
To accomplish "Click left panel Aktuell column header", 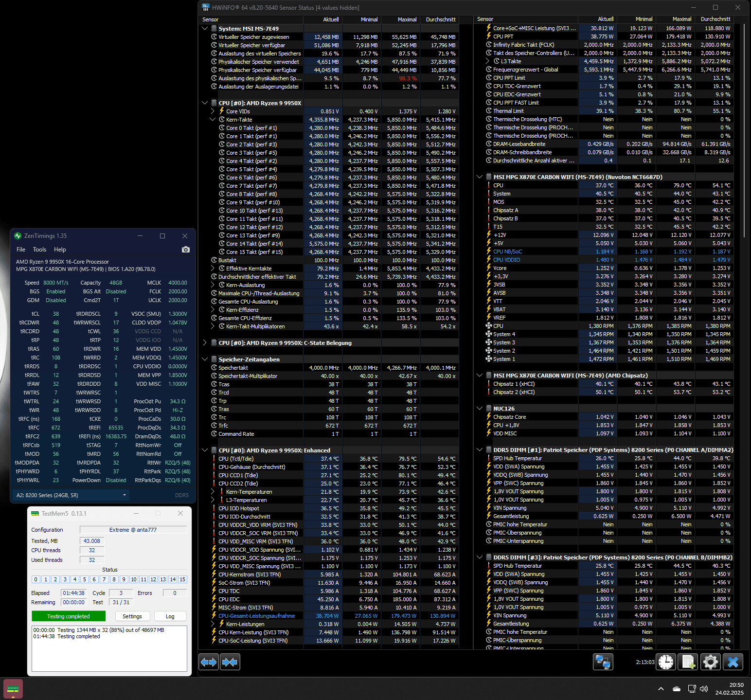I will 323,19.
